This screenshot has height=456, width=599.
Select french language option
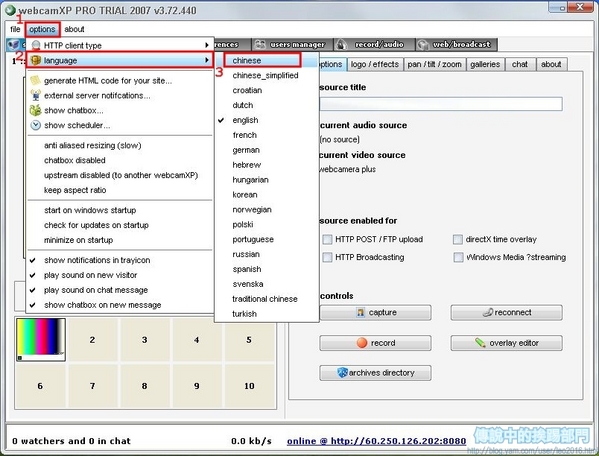click(266, 135)
